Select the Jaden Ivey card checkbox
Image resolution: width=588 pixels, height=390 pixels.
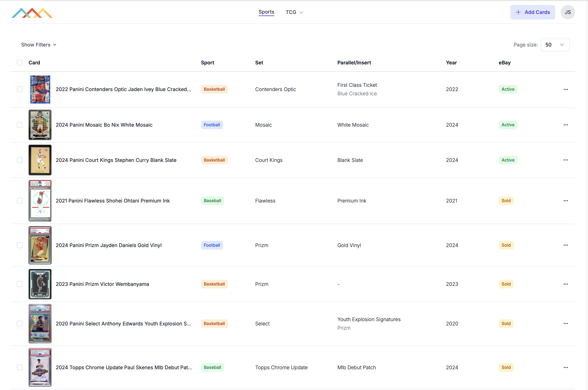(x=20, y=89)
